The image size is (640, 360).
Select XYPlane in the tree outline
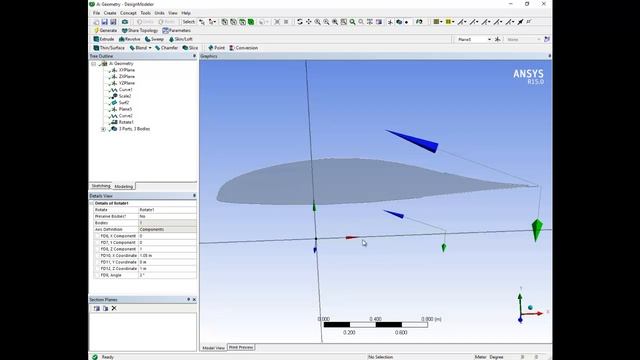127,70
